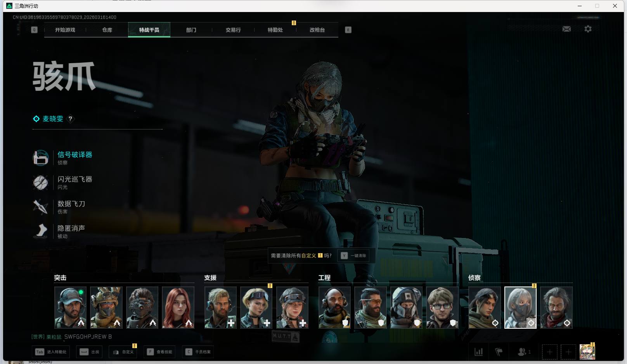This screenshot has width=627, height=364.
Task: Select the dark-haired female recon operator
Action: [x=485, y=307]
